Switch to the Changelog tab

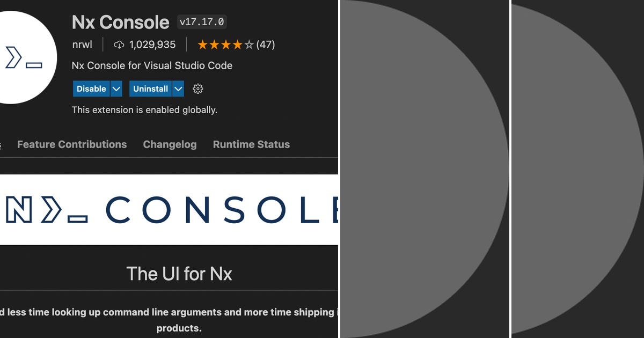pyautogui.click(x=170, y=144)
